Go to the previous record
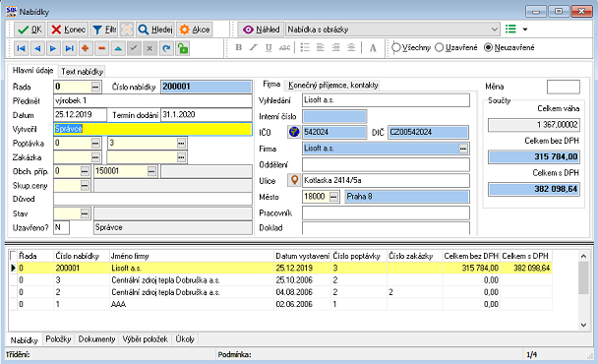The height and width of the screenshot is (364, 598). pos(37,48)
